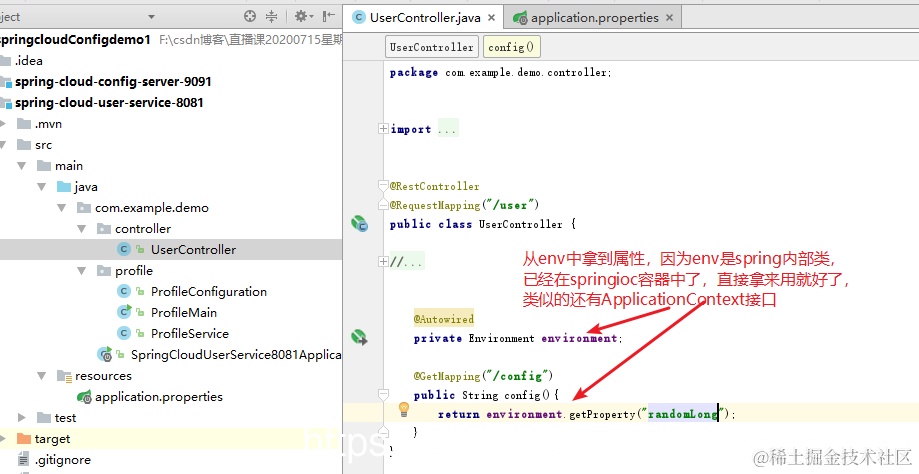The width and height of the screenshot is (919, 474).
Task: Click the hide panel icon
Action: (329, 16)
